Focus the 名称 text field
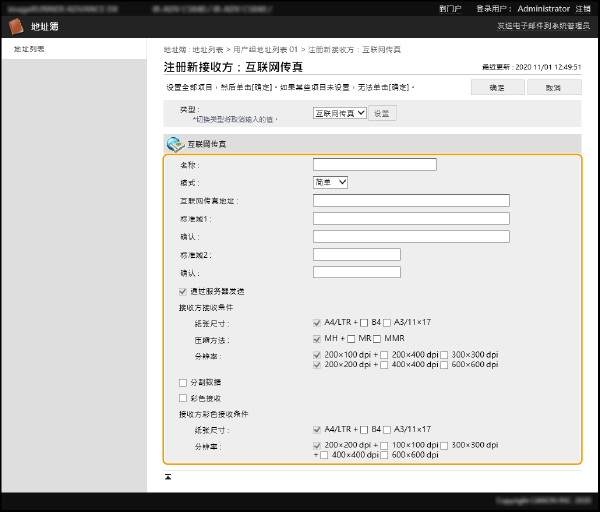 click(374, 165)
